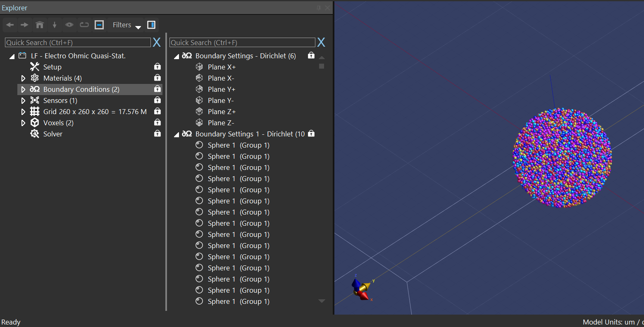Select the Plane X- cube icon
644x327 pixels.
(x=199, y=78)
